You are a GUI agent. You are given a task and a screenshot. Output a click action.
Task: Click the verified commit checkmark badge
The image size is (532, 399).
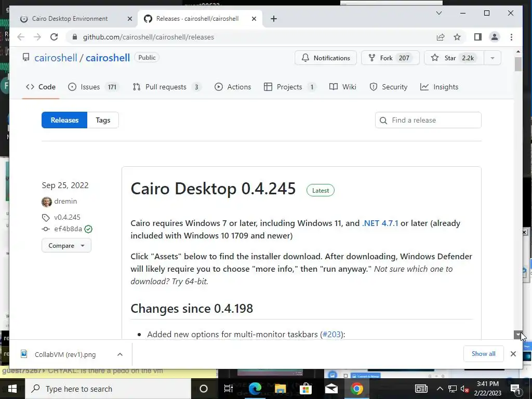88,229
